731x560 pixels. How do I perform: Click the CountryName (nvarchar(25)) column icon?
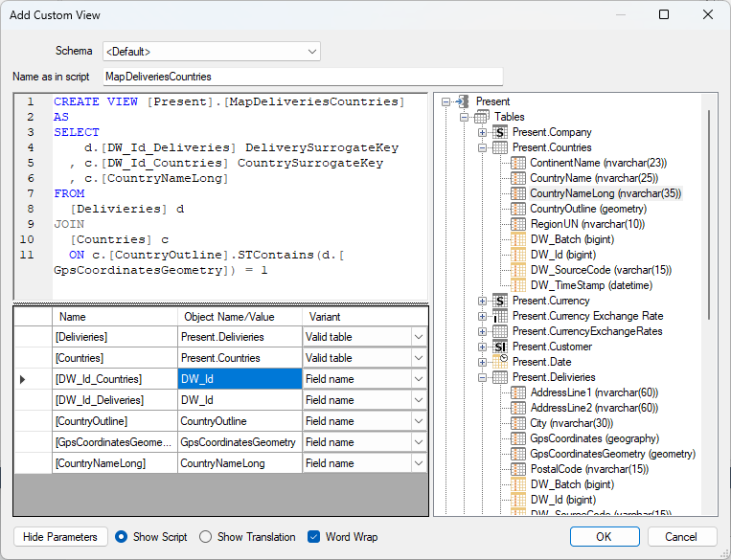point(518,178)
